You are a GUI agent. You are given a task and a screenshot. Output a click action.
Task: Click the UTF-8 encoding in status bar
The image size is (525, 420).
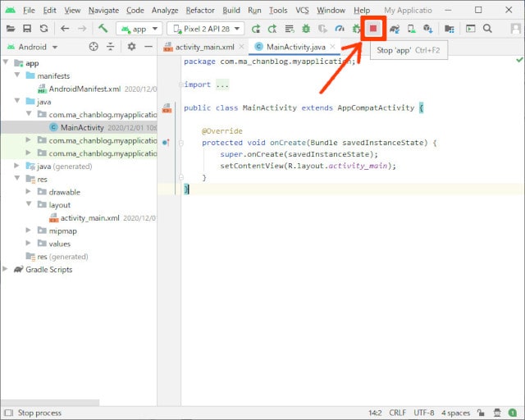pyautogui.click(x=424, y=413)
